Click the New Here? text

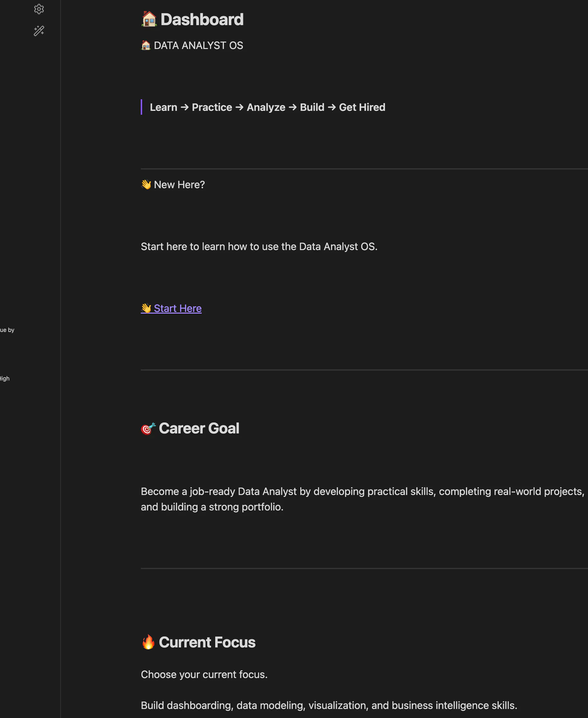[x=179, y=185]
